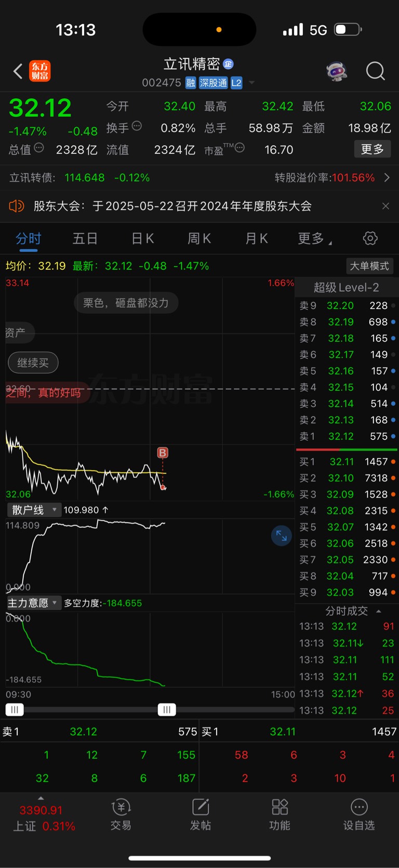
Task: Tap the 融 margin-trading tag
Action: (191, 83)
